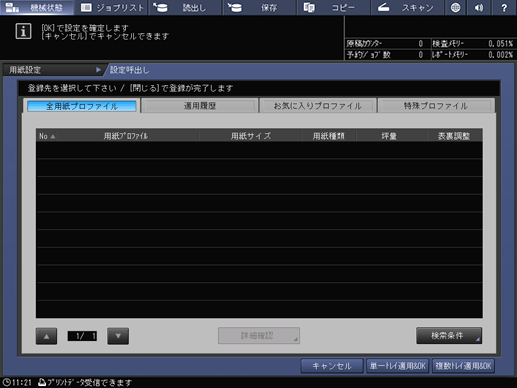Viewport: 517px width, 388px height.
Task: Click the 用紙種類 column header
Action: pos(328,136)
